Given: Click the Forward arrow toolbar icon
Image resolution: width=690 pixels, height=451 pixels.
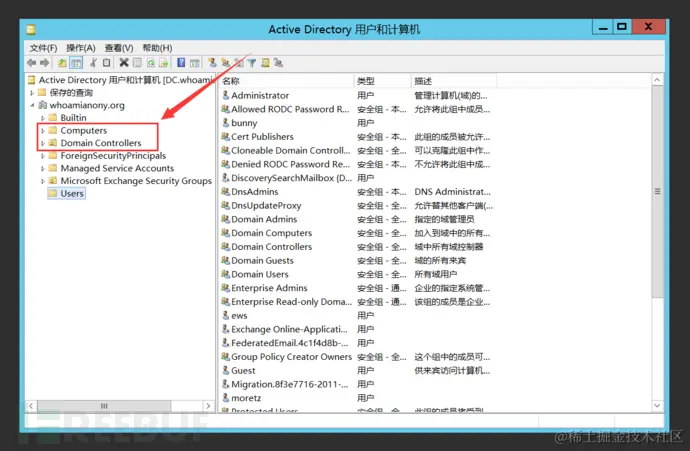Looking at the screenshot, I should [44, 63].
